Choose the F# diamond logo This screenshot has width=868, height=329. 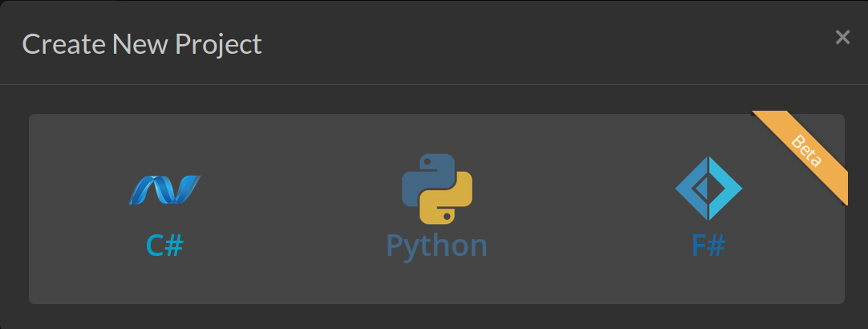click(708, 189)
